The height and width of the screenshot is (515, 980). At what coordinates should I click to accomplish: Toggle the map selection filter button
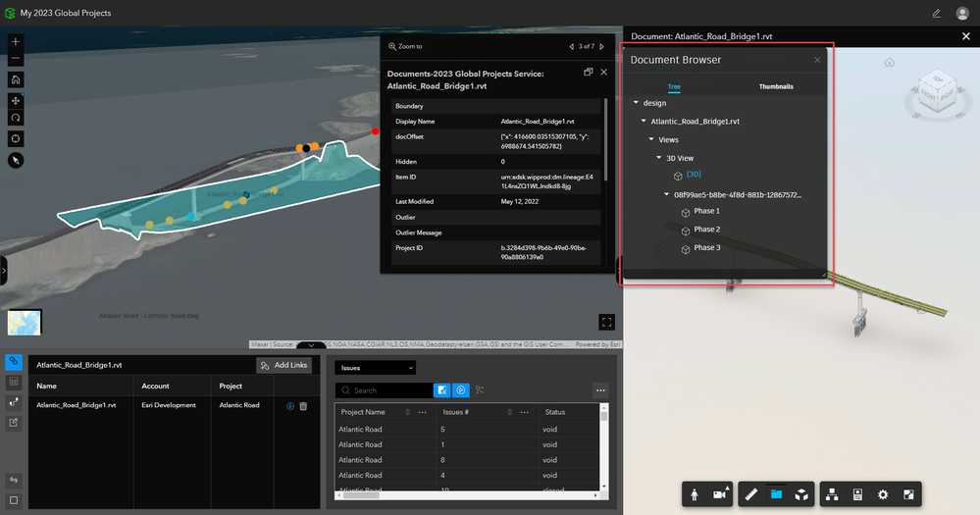pyautogui.click(x=441, y=390)
